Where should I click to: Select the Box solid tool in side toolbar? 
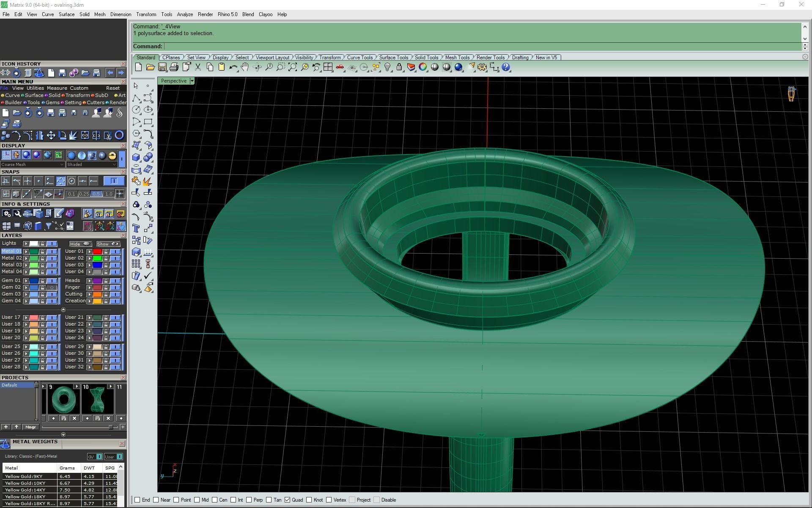coord(136,157)
